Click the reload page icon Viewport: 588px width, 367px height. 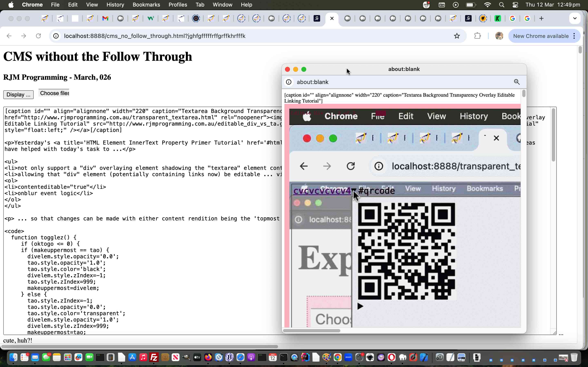tap(38, 36)
